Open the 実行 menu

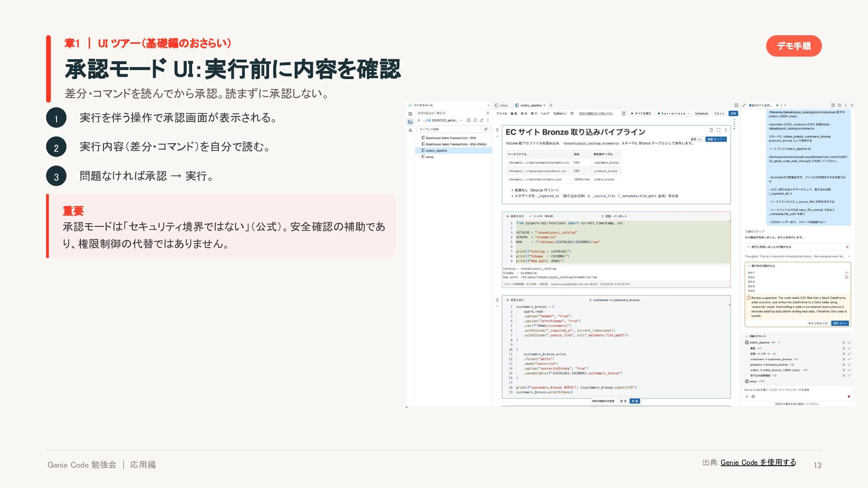tap(534, 113)
